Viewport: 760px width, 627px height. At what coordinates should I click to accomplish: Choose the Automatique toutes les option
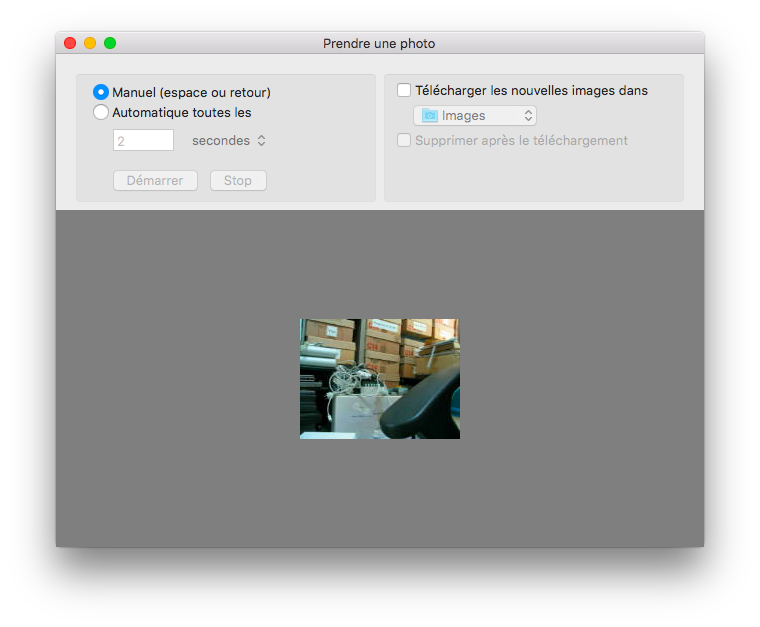pos(101,112)
